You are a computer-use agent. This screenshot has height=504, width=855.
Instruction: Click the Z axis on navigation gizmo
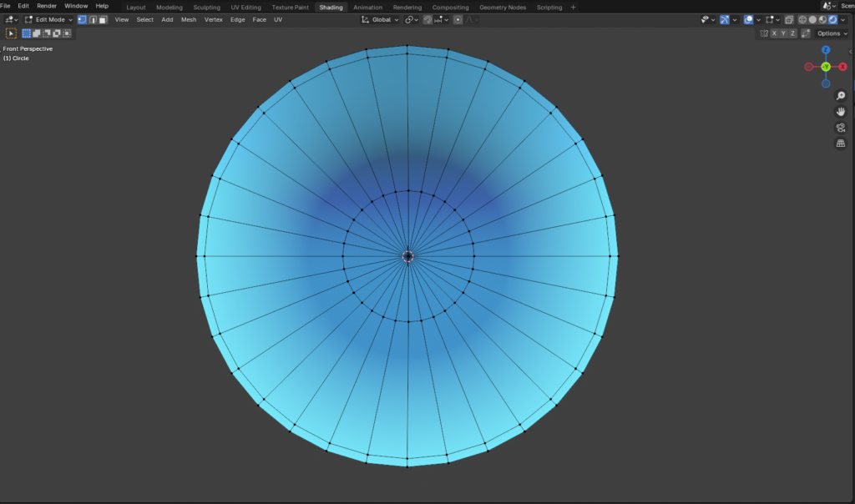point(826,49)
